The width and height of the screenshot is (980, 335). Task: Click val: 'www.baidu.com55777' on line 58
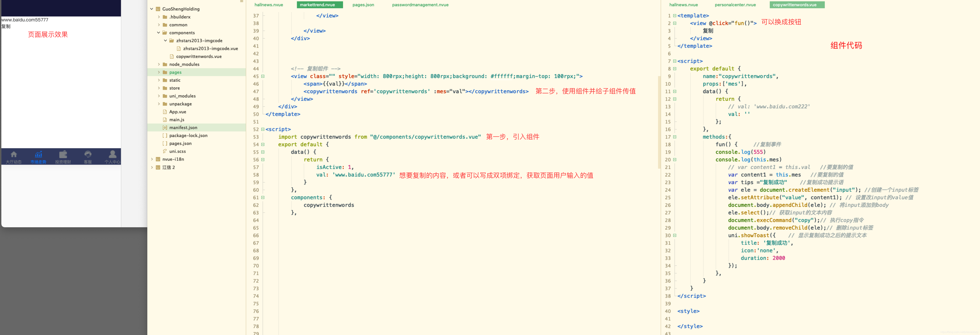tap(355, 175)
